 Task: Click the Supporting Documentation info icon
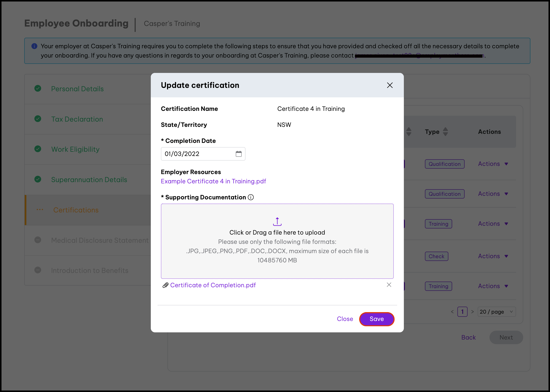251,197
